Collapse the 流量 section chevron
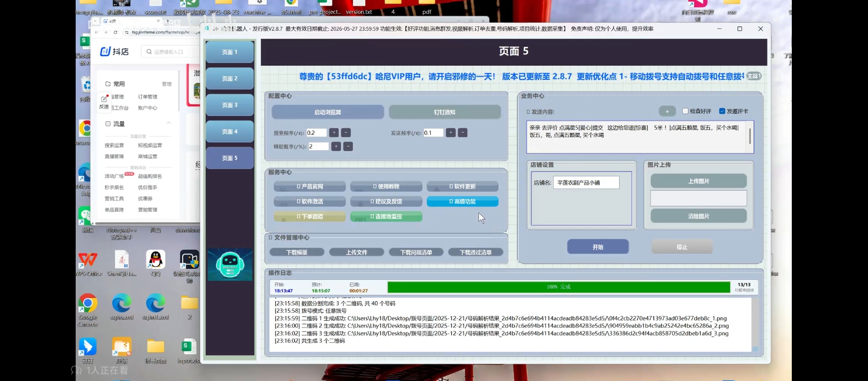Image resolution: width=868 pixels, height=381 pixels. [169, 123]
